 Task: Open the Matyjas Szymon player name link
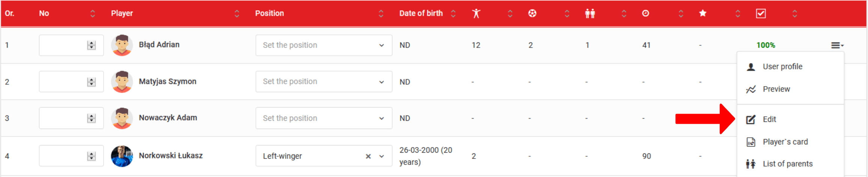click(167, 81)
